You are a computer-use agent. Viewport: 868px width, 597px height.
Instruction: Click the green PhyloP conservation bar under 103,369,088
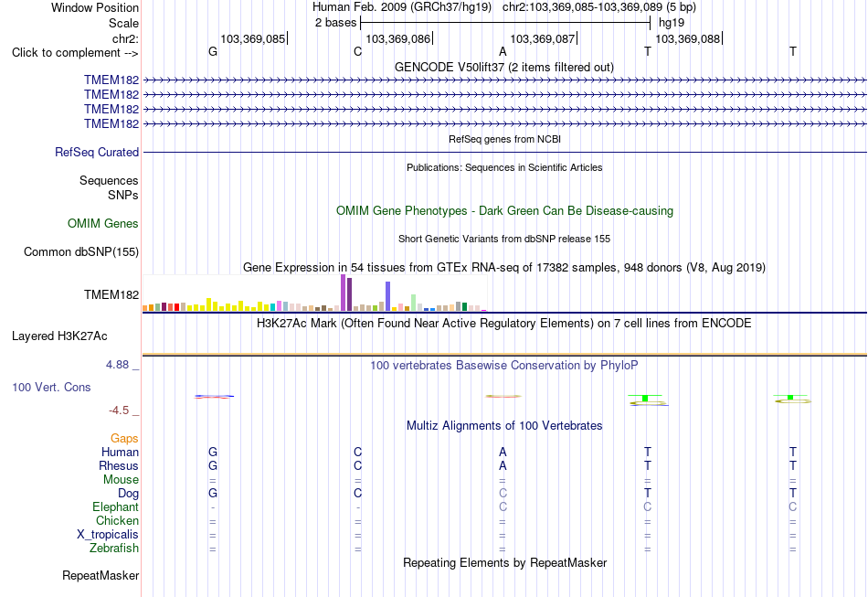point(645,398)
